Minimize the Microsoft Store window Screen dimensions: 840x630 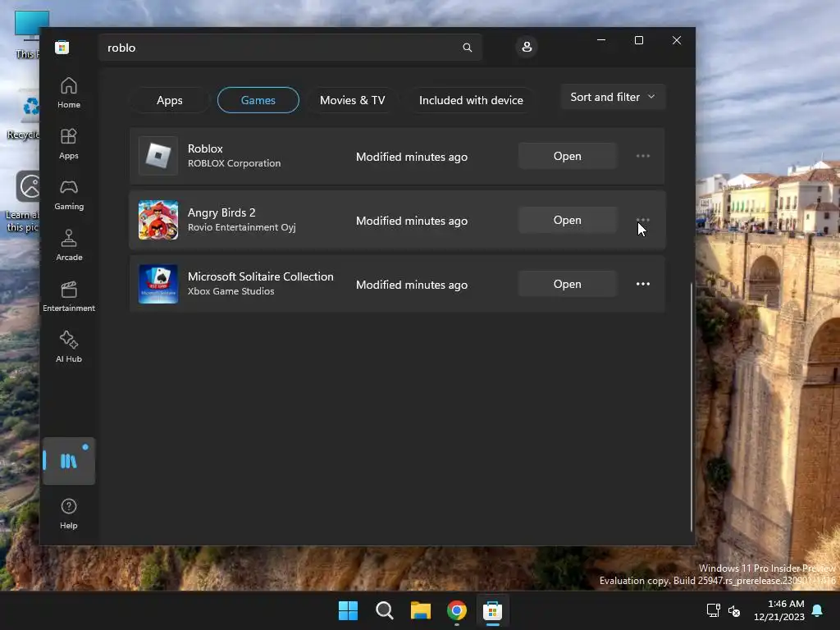click(601, 40)
